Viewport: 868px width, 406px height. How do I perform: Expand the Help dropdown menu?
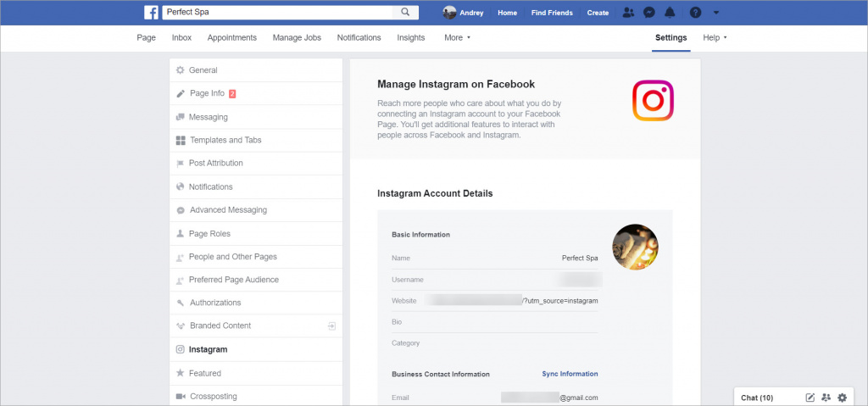(x=715, y=37)
